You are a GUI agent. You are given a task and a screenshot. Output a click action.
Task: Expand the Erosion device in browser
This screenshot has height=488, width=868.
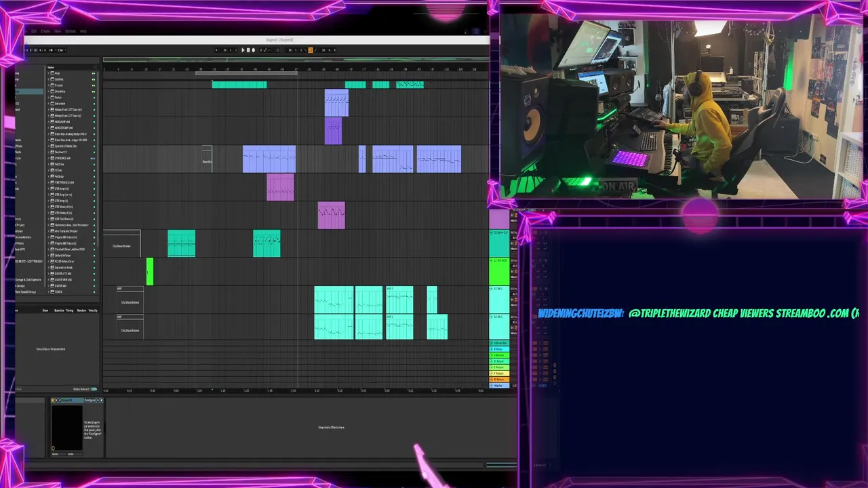pos(49,85)
